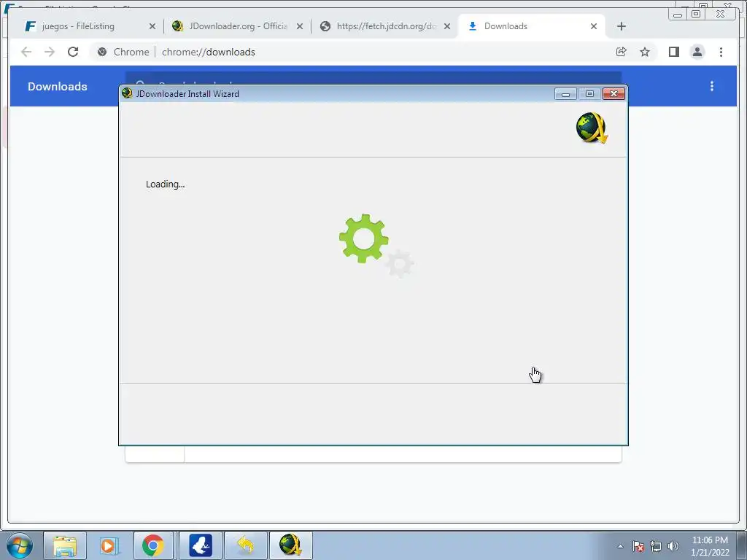This screenshot has height=560, width=747.
Task: Open Google Chrome from taskbar
Action: 153,545
